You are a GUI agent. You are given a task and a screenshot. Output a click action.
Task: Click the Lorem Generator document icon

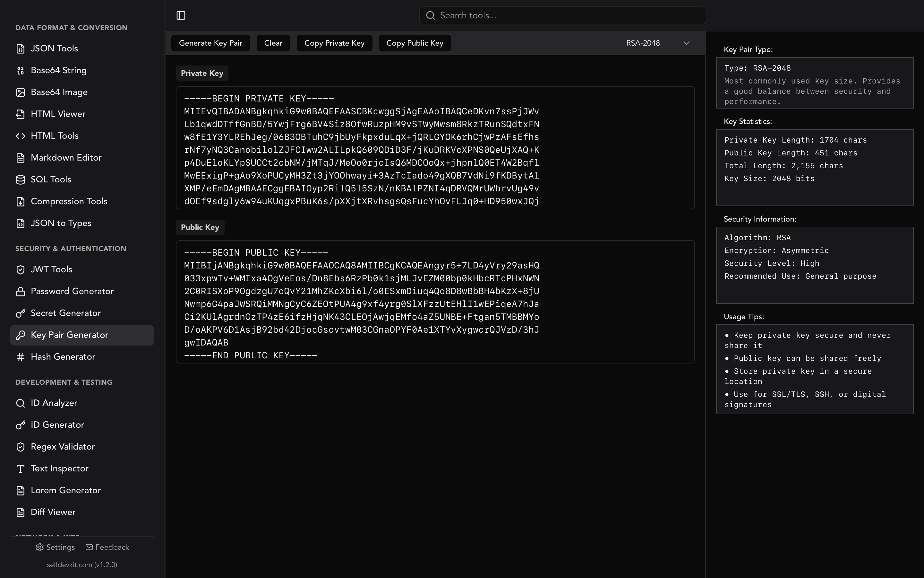point(21,490)
